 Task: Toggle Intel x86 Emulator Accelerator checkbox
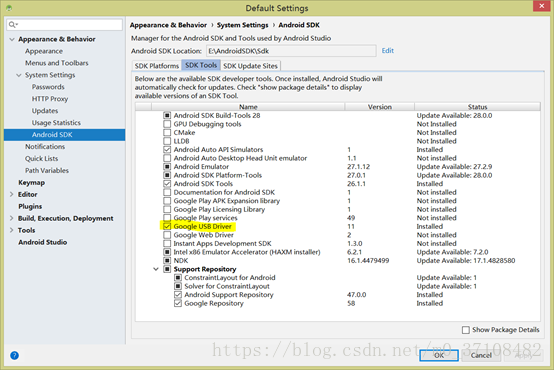coord(167,252)
